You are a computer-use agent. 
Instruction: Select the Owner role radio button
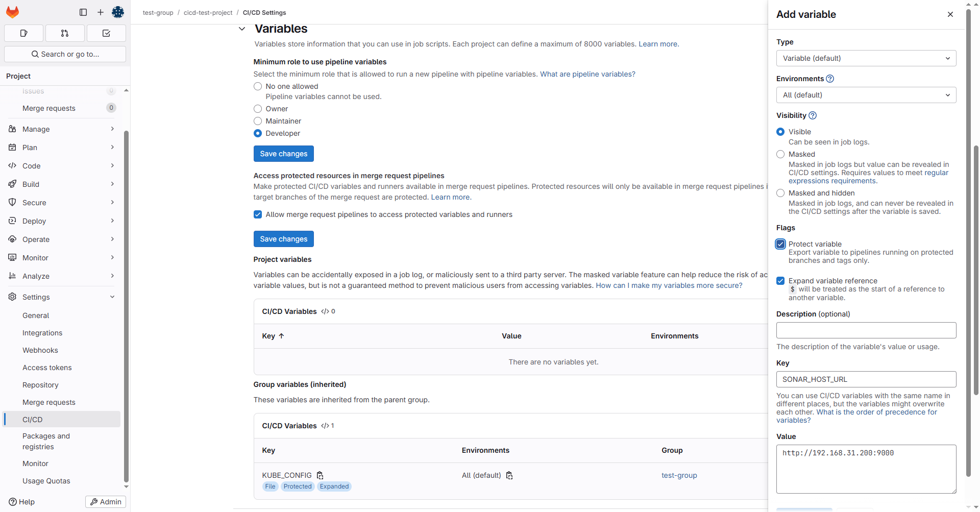click(258, 109)
